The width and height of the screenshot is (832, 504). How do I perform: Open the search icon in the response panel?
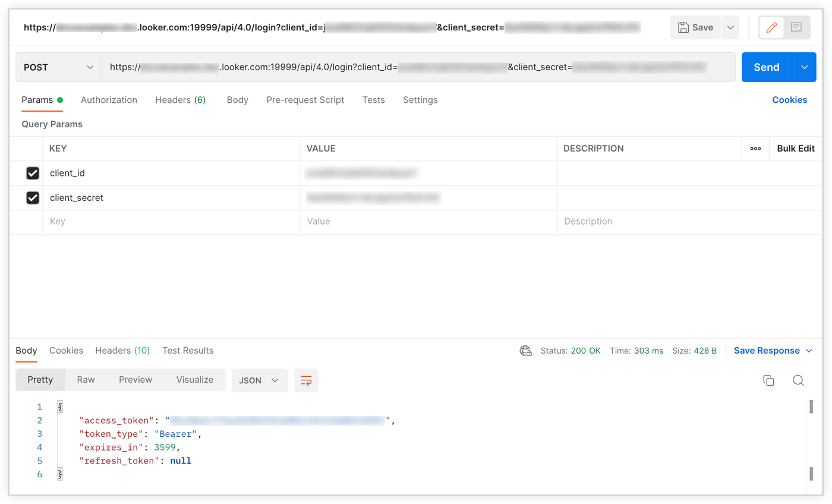[x=798, y=380]
